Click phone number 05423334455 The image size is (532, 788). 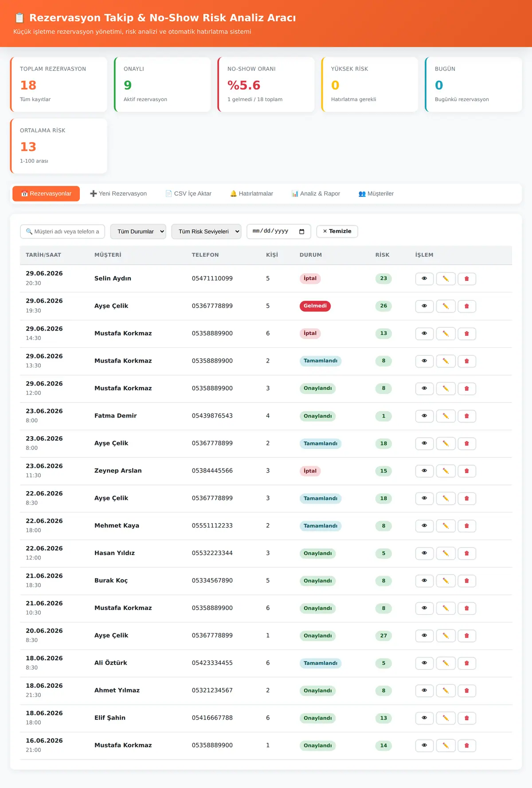(x=212, y=663)
